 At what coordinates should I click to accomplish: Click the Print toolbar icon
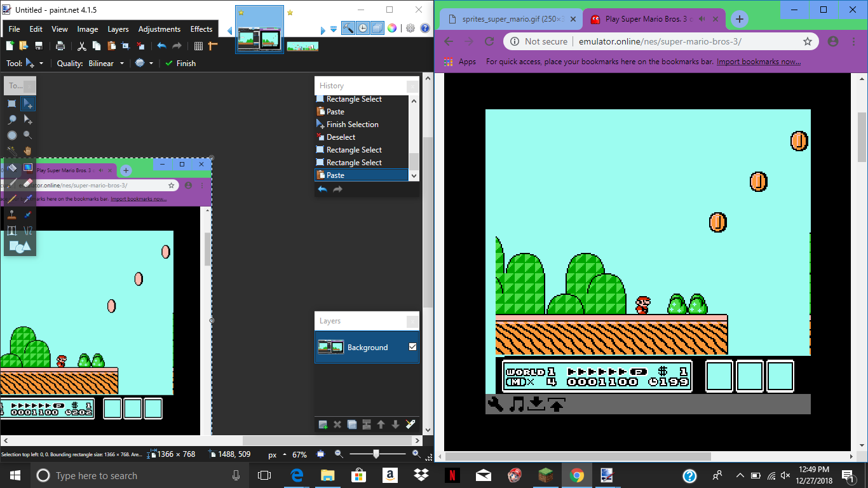pyautogui.click(x=60, y=46)
